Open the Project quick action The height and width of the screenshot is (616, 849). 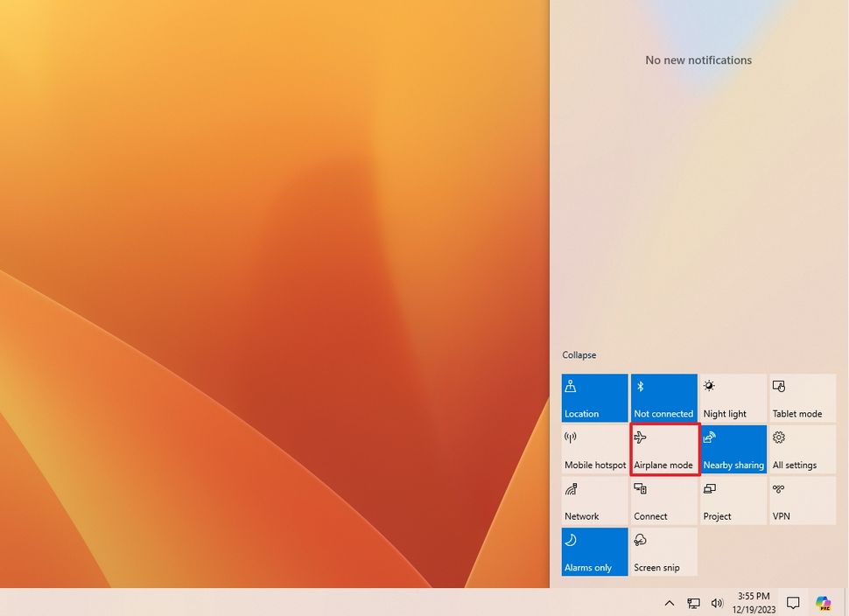click(733, 500)
